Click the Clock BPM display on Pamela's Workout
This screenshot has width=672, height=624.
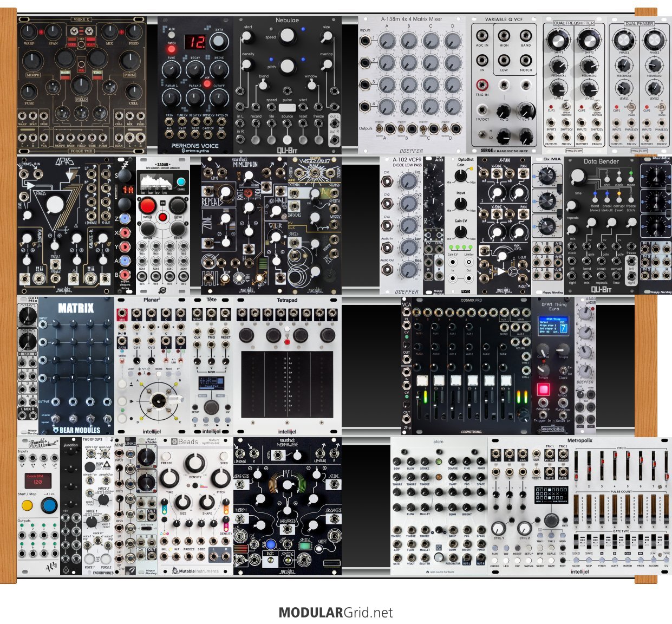38,480
